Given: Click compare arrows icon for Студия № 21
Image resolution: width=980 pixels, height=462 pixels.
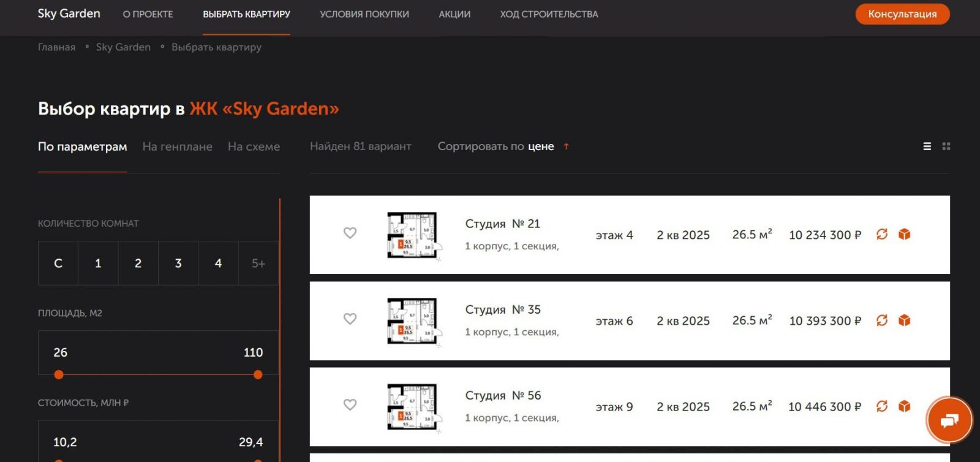Looking at the screenshot, I should pos(882,234).
